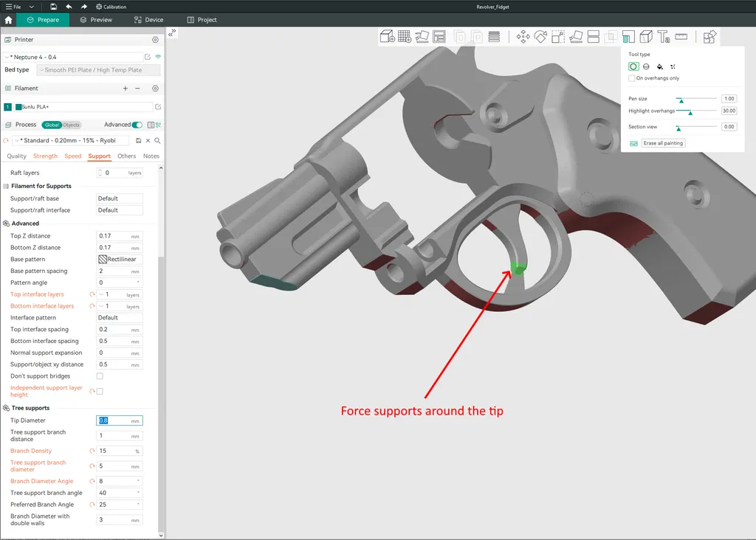Viewport: 756px width, 540px height.
Task: Open the Base pattern Rectilinear dropdown
Action: point(120,259)
